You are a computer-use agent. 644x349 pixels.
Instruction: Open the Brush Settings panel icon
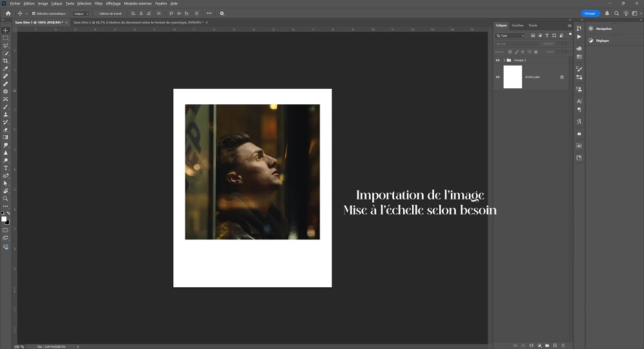(x=579, y=69)
